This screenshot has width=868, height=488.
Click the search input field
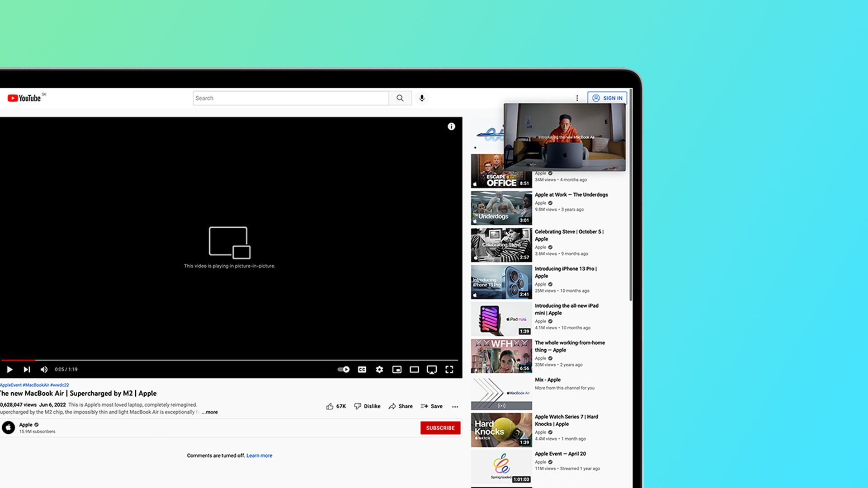pos(290,98)
